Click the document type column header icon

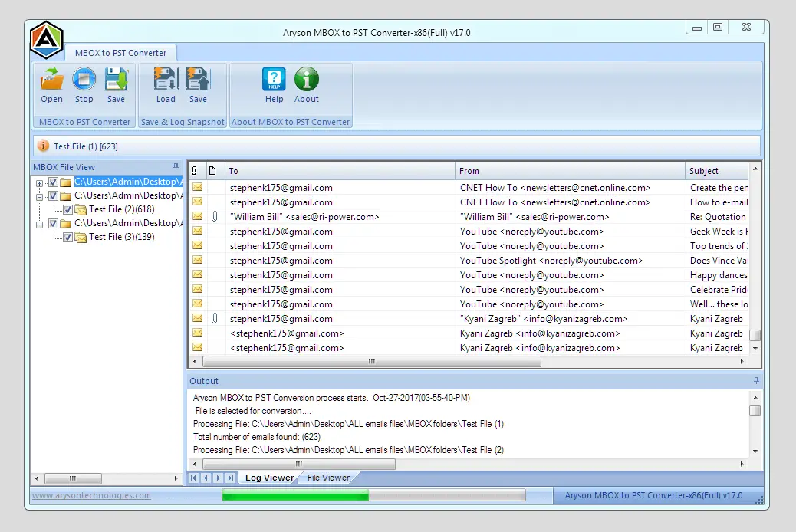click(x=212, y=171)
